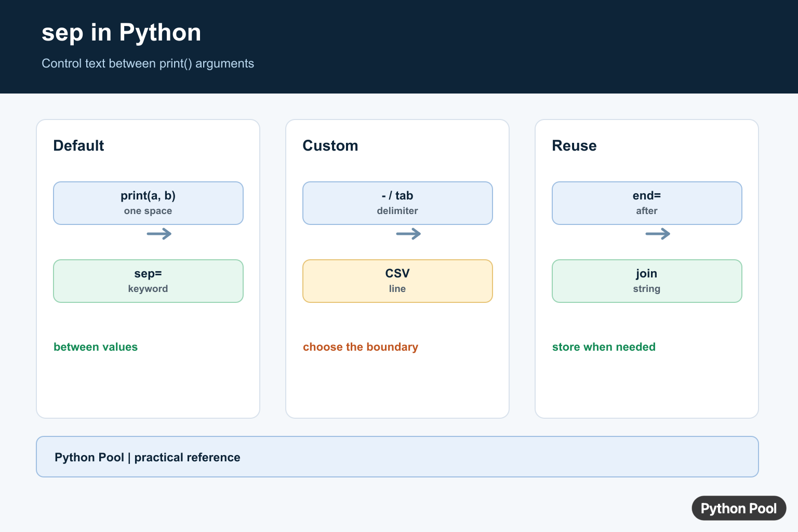This screenshot has width=798, height=532.
Task: Click the 'sep in Python' title
Action: coord(121,33)
